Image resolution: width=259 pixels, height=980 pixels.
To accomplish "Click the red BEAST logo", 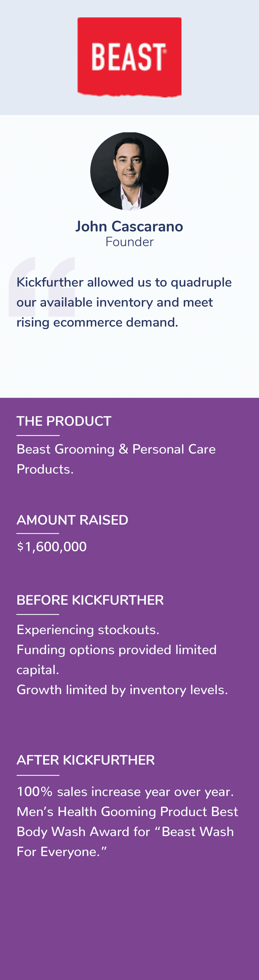I will coord(129,57).
